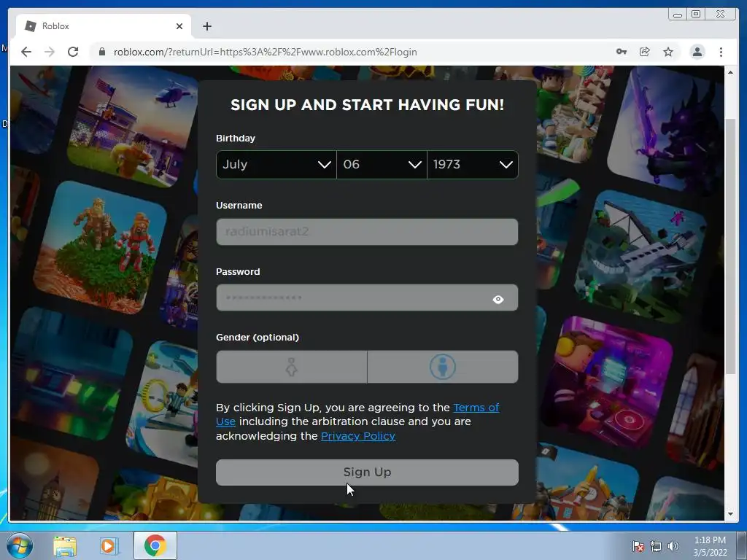Switch to the Roblox browser tab
This screenshot has height=560, width=747.
(104, 26)
